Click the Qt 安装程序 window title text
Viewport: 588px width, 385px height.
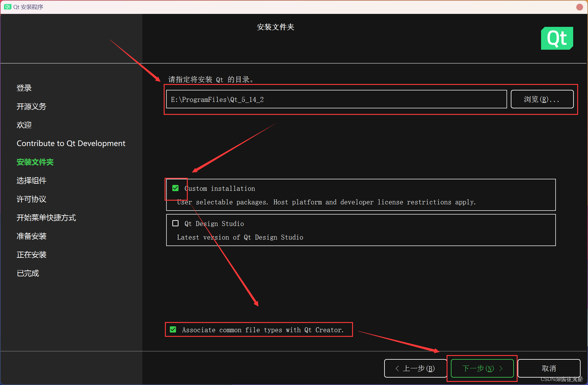[28, 7]
